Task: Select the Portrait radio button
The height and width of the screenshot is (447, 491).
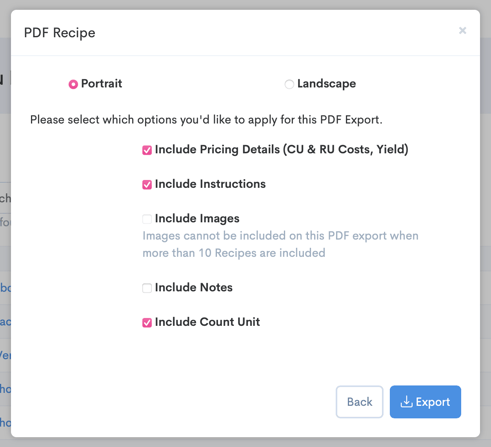Action: tap(73, 84)
